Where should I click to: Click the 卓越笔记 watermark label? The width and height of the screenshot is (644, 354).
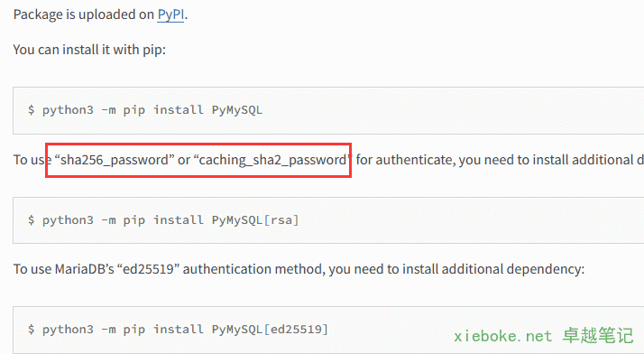pos(598,336)
